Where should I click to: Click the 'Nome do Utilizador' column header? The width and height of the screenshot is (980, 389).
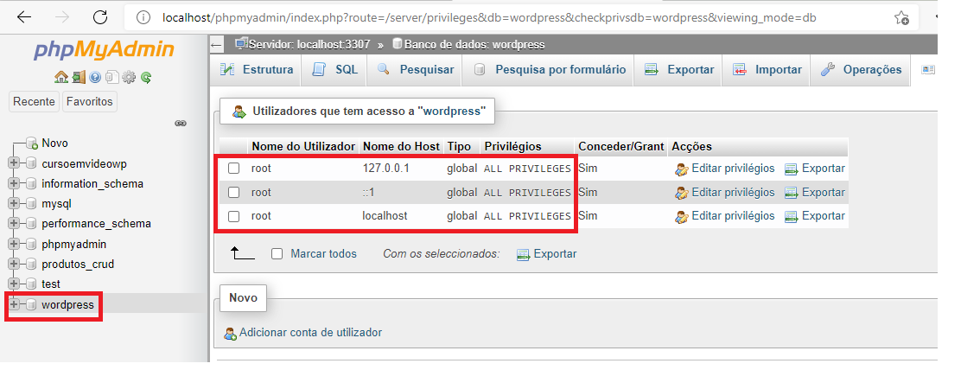point(303,146)
